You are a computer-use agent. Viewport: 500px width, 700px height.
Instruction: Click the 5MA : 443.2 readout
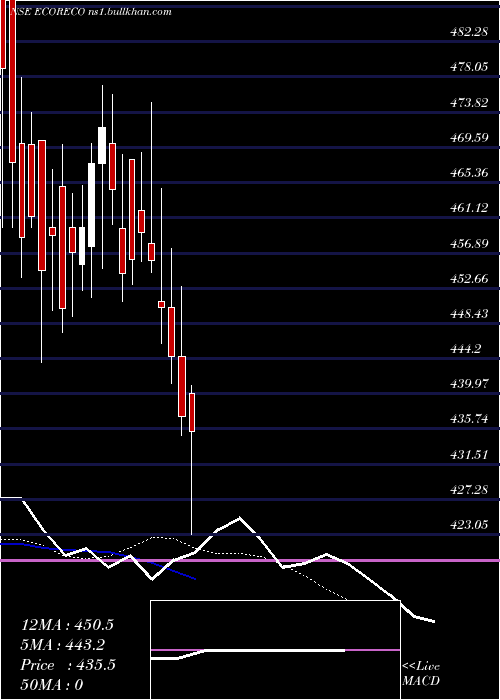pyautogui.click(x=64, y=644)
